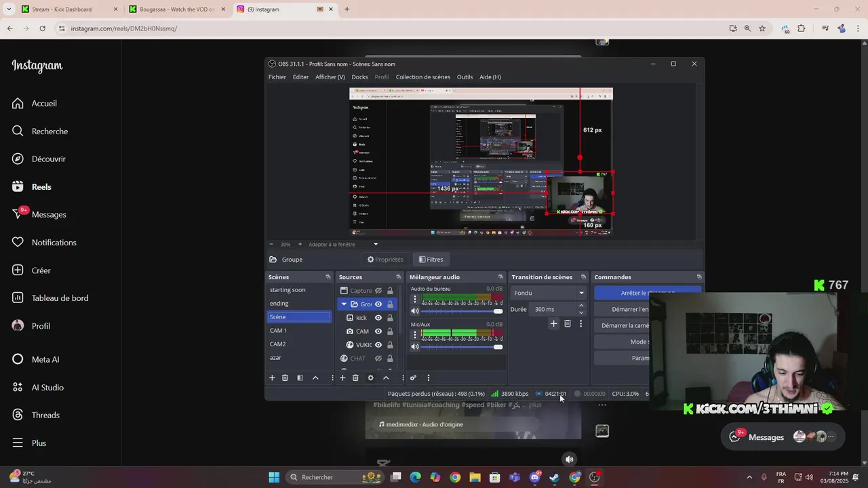The height and width of the screenshot is (488, 868).
Task: Pop out the Transition de scènes dock
Action: pos(583,277)
